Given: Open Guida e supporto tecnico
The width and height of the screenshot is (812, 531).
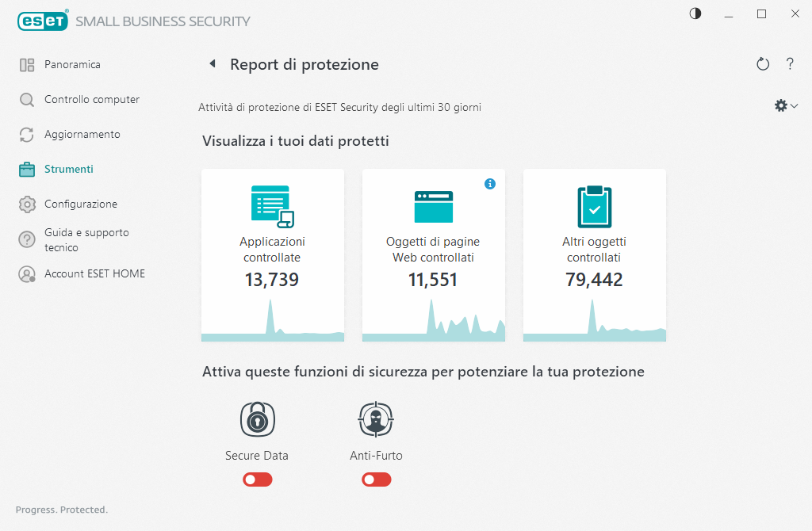Looking at the screenshot, I should pyautogui.click(x=86, y=239).
